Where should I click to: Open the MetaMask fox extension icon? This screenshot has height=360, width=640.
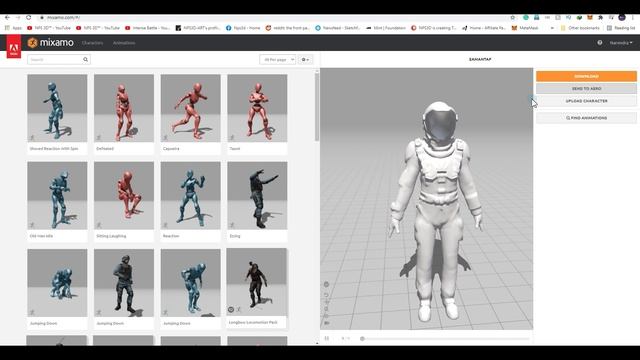click(x=590, y=18)
